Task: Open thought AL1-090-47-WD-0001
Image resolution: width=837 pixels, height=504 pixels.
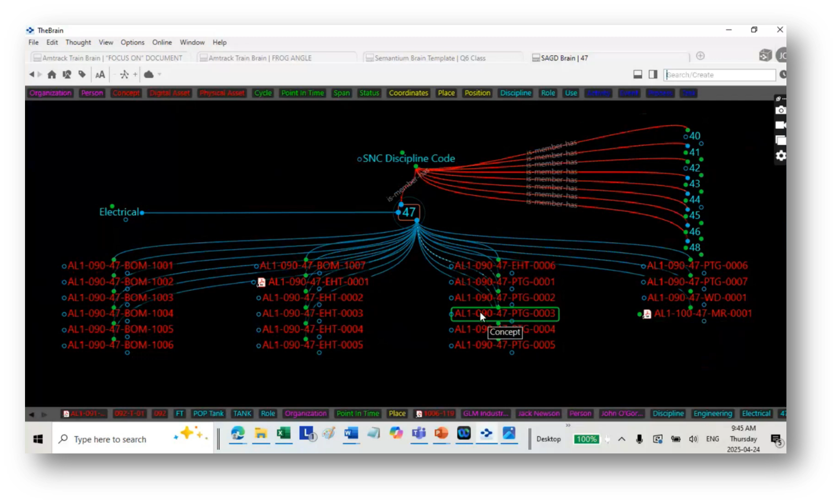Action: 697,298
